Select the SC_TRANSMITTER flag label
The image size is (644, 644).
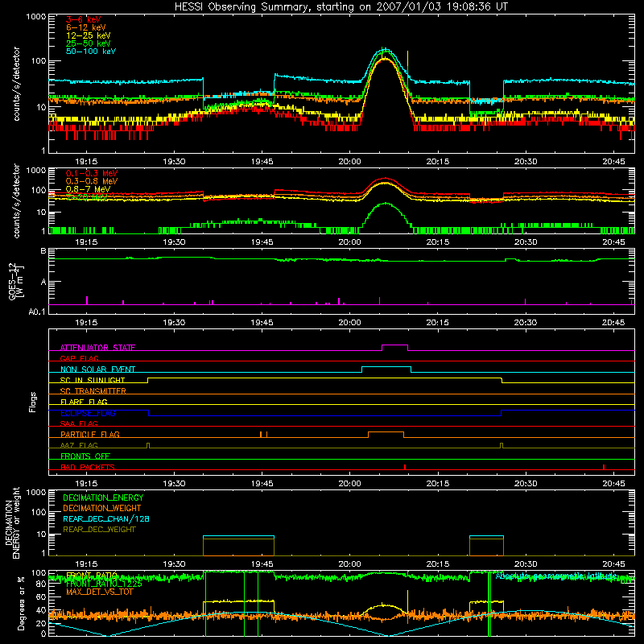pos(93,391)
